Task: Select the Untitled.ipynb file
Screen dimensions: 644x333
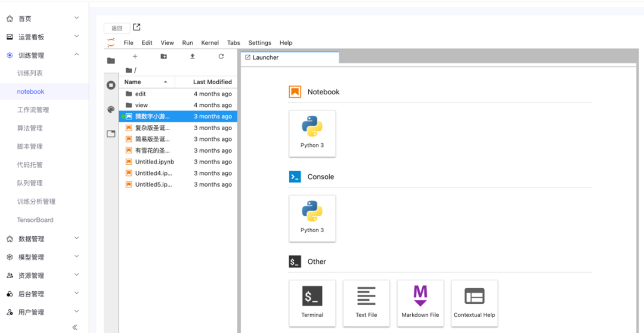Action: click(178, 162)
